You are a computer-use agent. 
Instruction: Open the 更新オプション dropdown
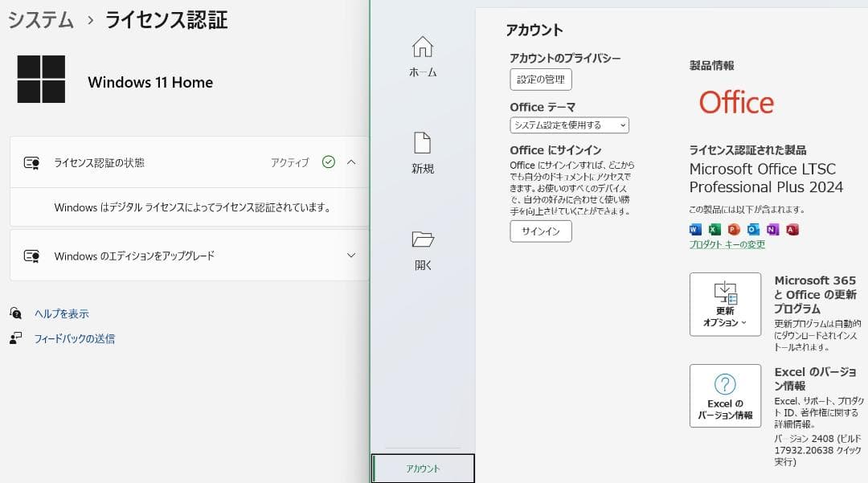[x=724, y=304]
